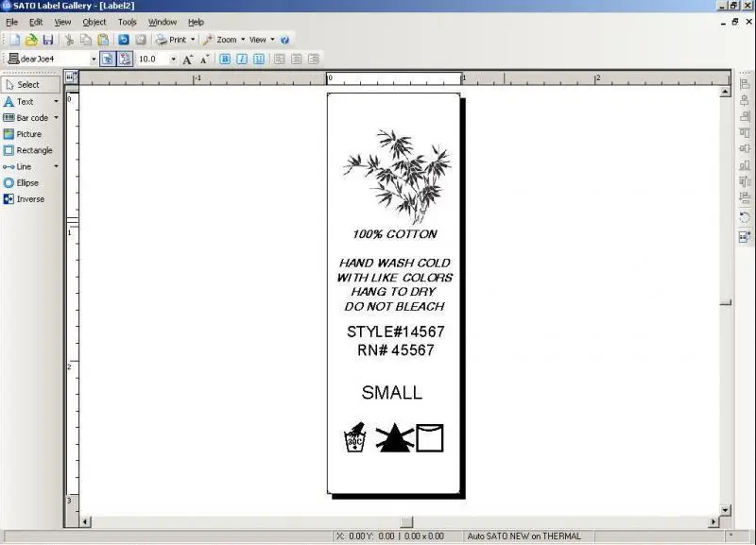Choose the Rectangle drawing tool
756x545 pixels.
[x=33, y=150]
